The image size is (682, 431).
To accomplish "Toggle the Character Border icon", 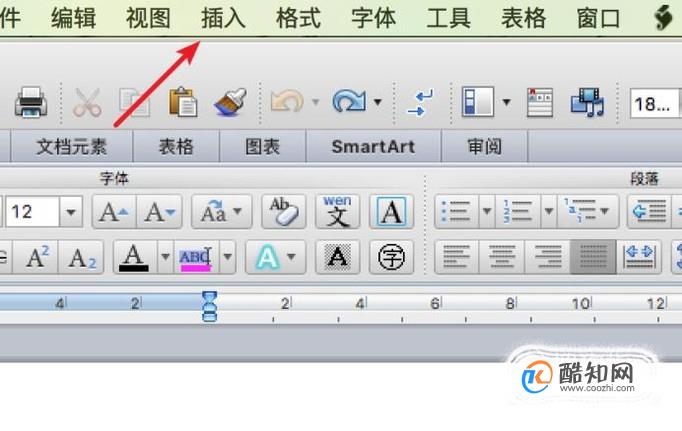I will coord(391,212).
